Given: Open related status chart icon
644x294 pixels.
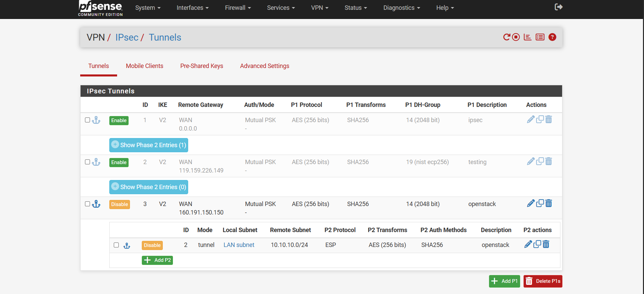Looking at the screenshot, I should 528,37.
